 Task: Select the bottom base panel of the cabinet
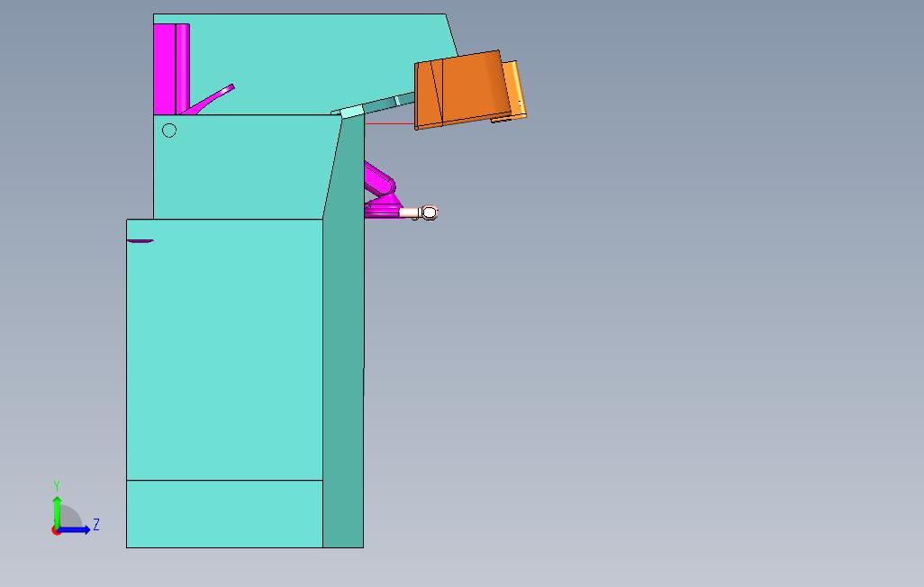pyautogui.click(x=224, y=514)
